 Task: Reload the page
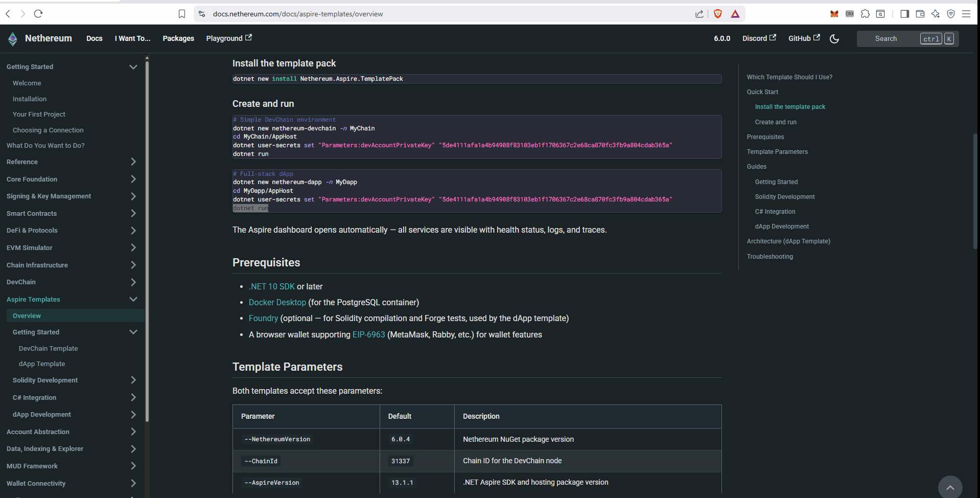click(x=38, y=14)
